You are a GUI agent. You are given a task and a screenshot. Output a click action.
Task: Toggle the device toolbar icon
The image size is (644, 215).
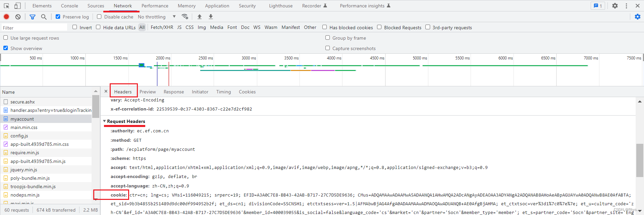tap(17, 6)
